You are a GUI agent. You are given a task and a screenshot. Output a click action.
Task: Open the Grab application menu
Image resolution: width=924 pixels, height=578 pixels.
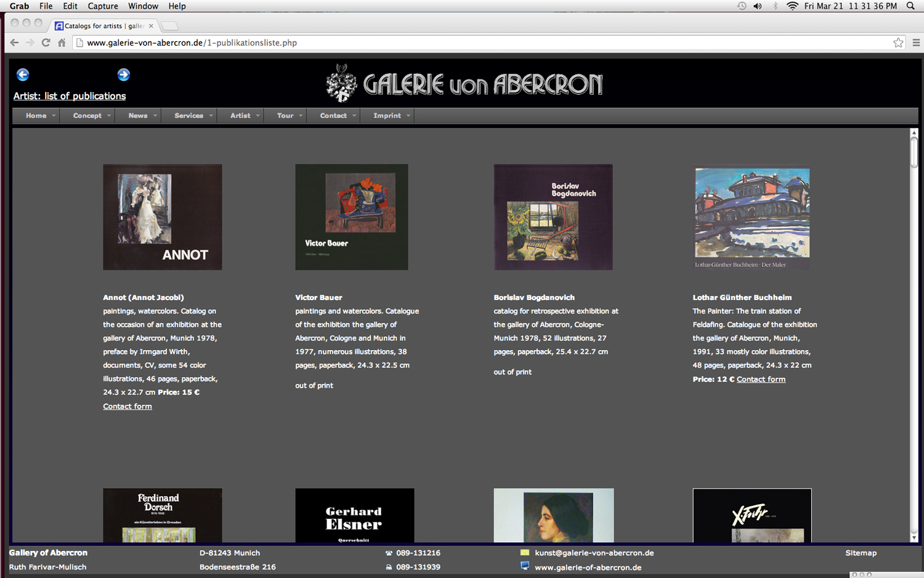(19, 6)
